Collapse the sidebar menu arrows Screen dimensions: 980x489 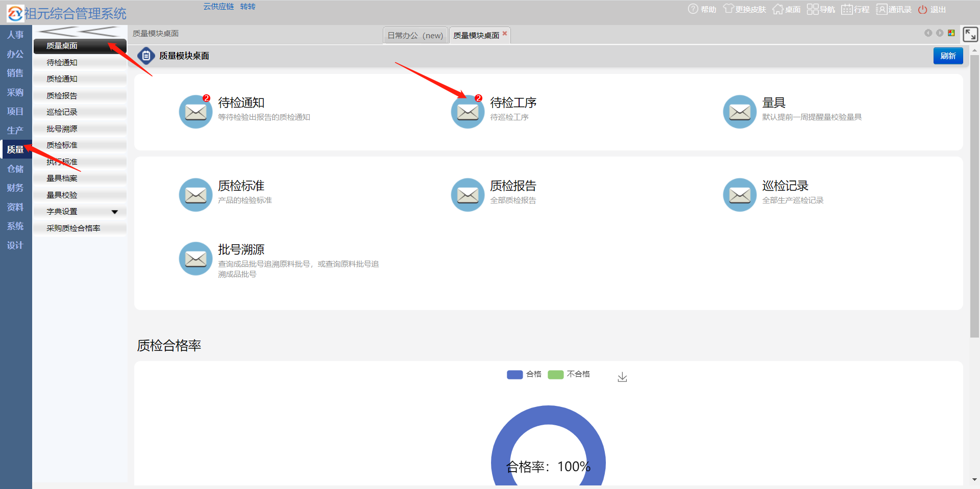click(80, 31)
